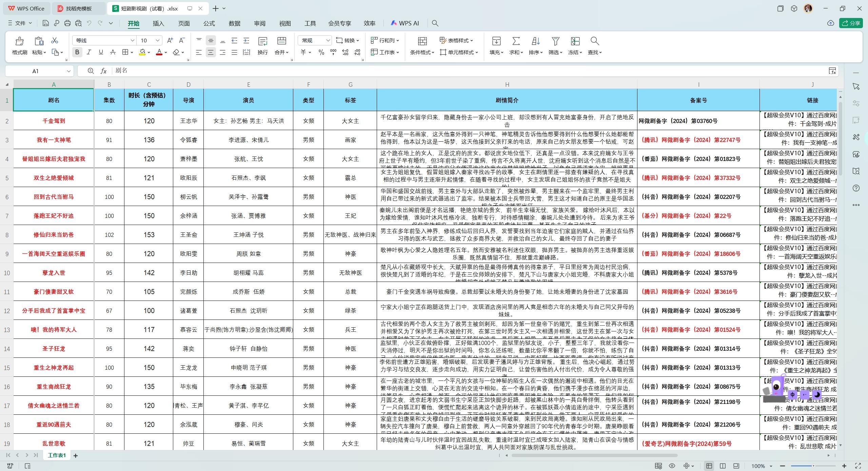The image size is (868, 471).
Task: Switch to the 插入 ribbon tab
Action: click(x=158, y=23)
